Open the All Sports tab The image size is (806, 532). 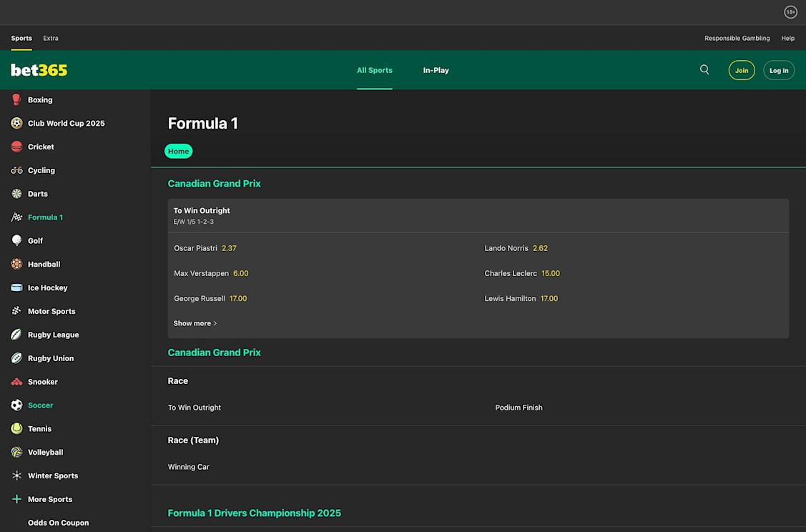[375, 70]
